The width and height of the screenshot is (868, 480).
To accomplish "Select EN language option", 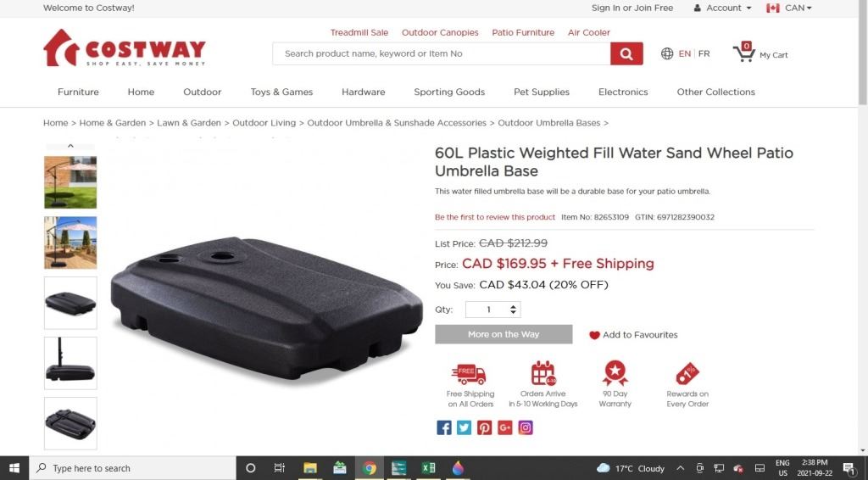I will click(685, 53).
